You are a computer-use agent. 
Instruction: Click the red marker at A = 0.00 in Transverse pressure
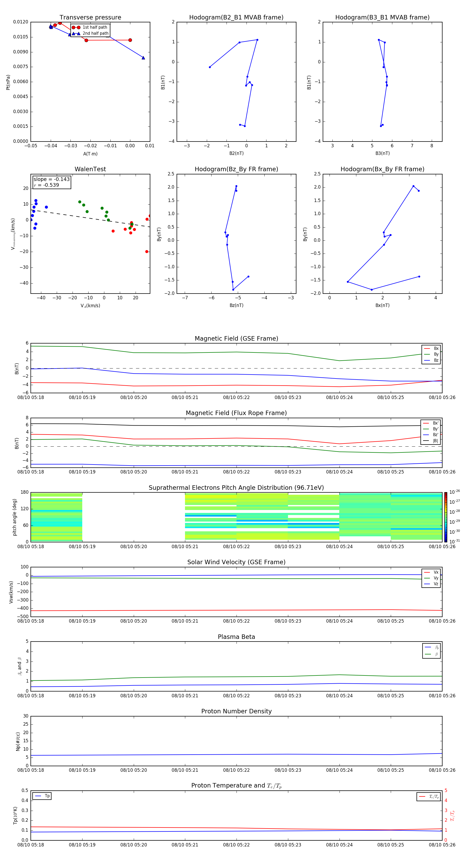130,40
